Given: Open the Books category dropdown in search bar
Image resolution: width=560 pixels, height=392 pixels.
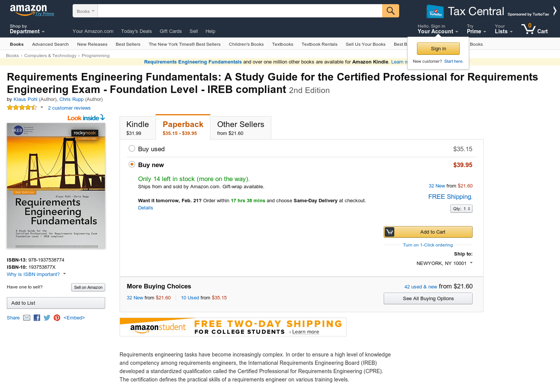Looking at the screenshot, I should 85,11.
